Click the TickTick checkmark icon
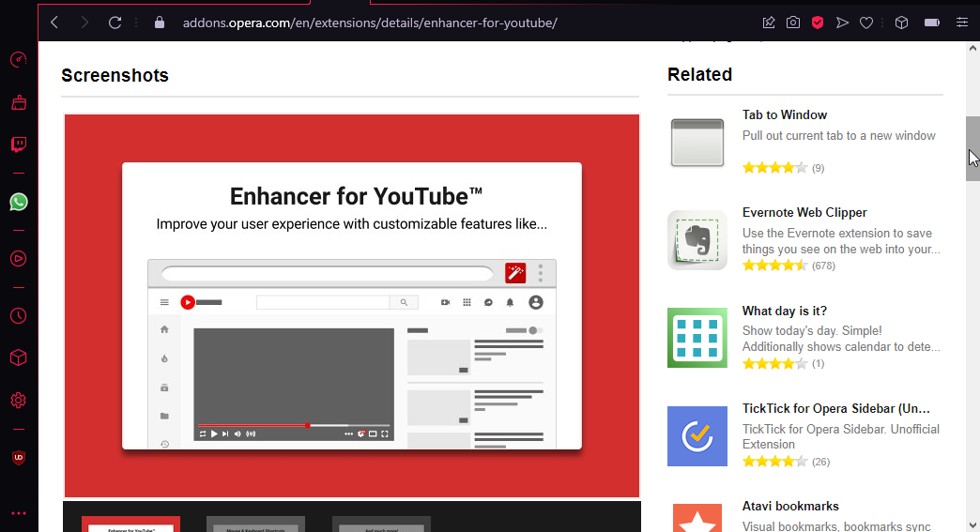Viewport: 980px width, 532px height. pyautogui.click(x=697, y=436)
